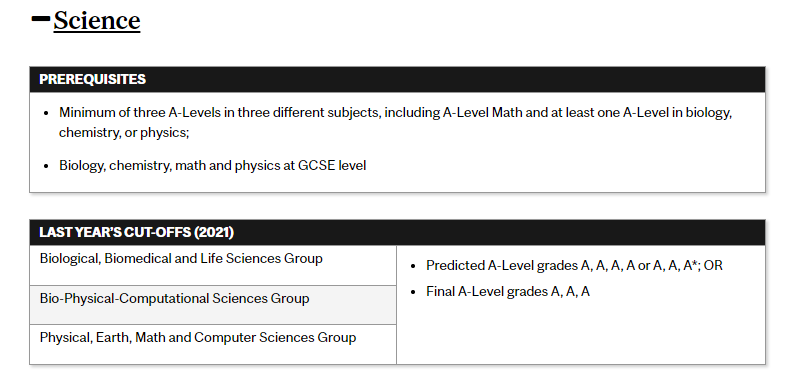Viewport: 790px width, 385px height.
Task: Click the bullet before Biology, chemistry, math
Action: 46,166
